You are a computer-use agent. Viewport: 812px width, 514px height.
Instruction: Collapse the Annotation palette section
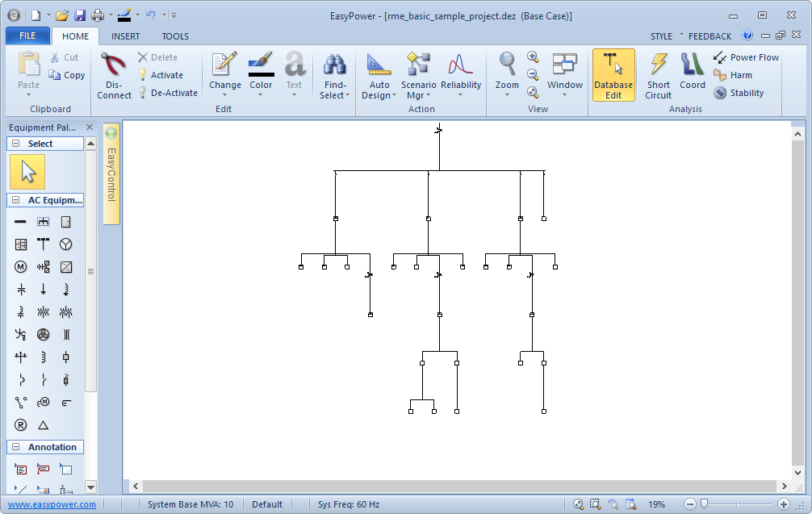[15, 447]
